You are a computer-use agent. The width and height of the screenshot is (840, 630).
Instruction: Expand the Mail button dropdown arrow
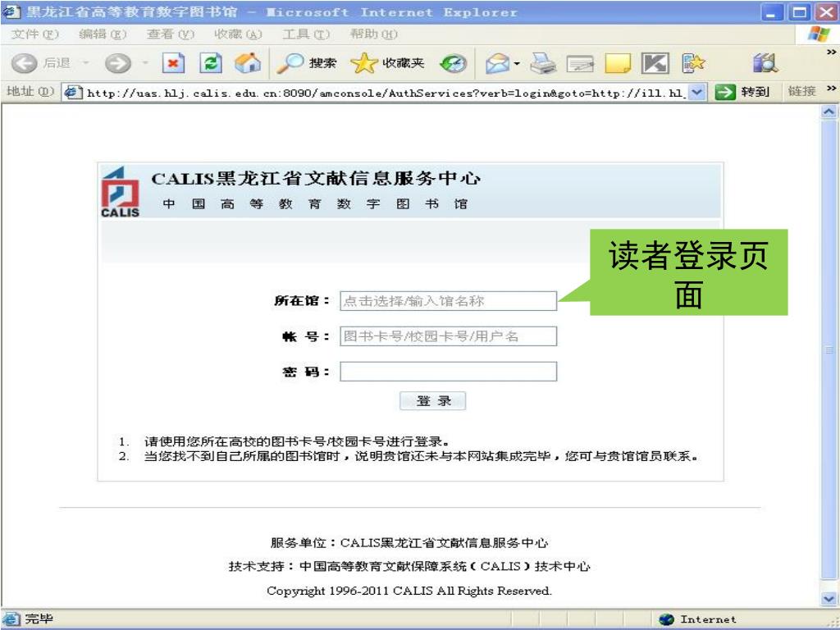click(x=517, y=64)
